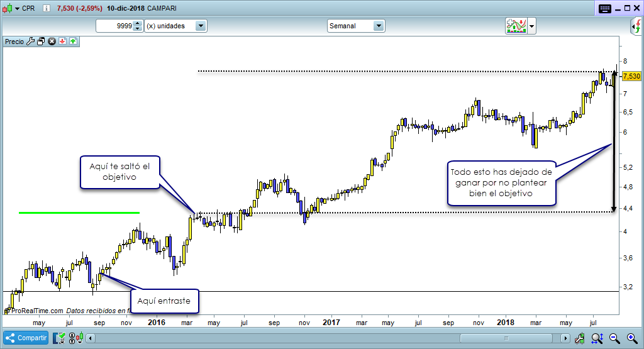Open the candlestick chart style menu
The image size is (644, 349).
click(9, 9)
